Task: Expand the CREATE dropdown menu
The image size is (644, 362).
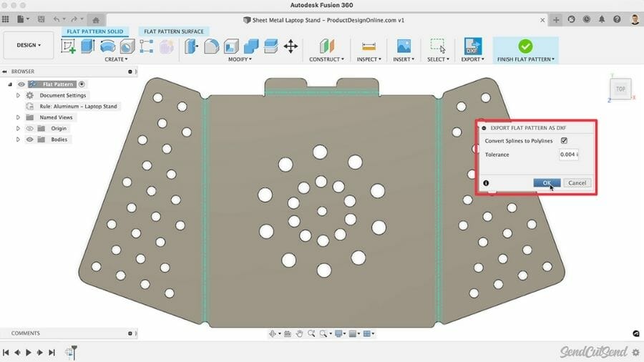Action: pyautogui.click(x=116, y=59)
